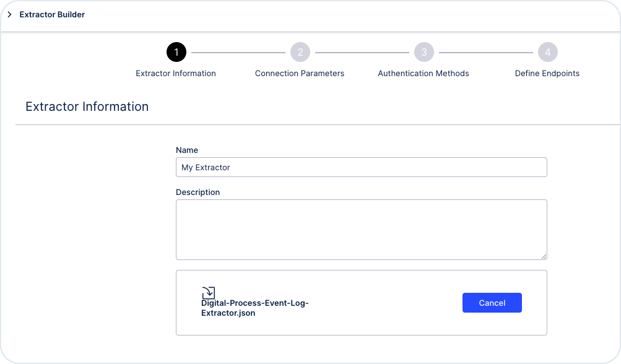Select step 4 circle icon
This screenshot has width=621, height=364.
[548, 52]
